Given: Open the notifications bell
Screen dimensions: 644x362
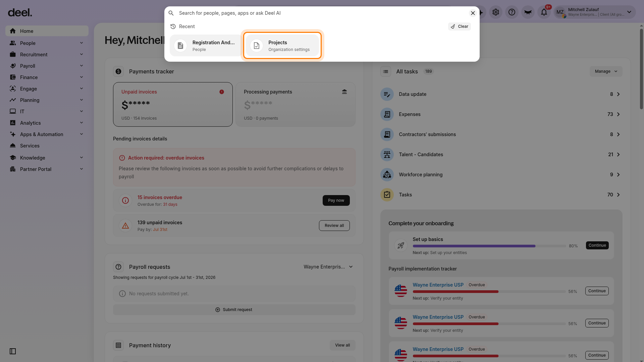Looking at the screenshot, I should pos(544,12).
